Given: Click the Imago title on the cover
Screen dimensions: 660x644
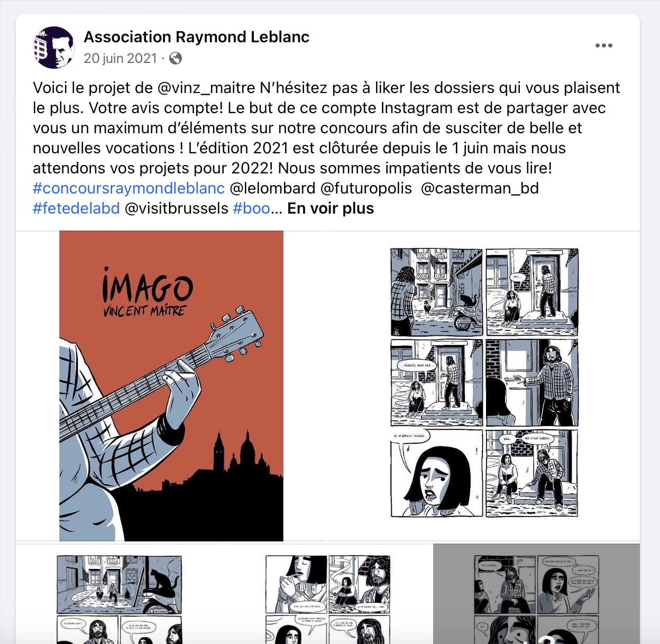Looking at the screenshot, I should (x=148, y=286).
